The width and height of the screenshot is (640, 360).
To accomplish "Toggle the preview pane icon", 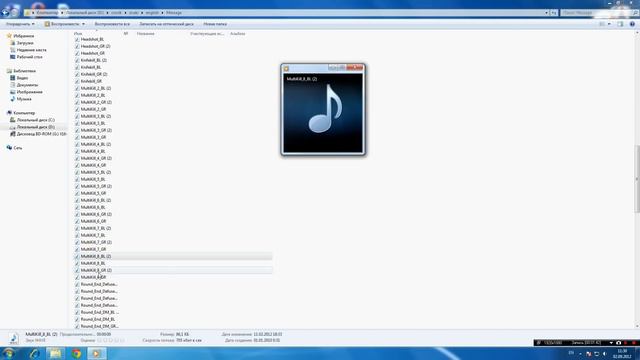I will pyautogui.click(x=620, y=24).
